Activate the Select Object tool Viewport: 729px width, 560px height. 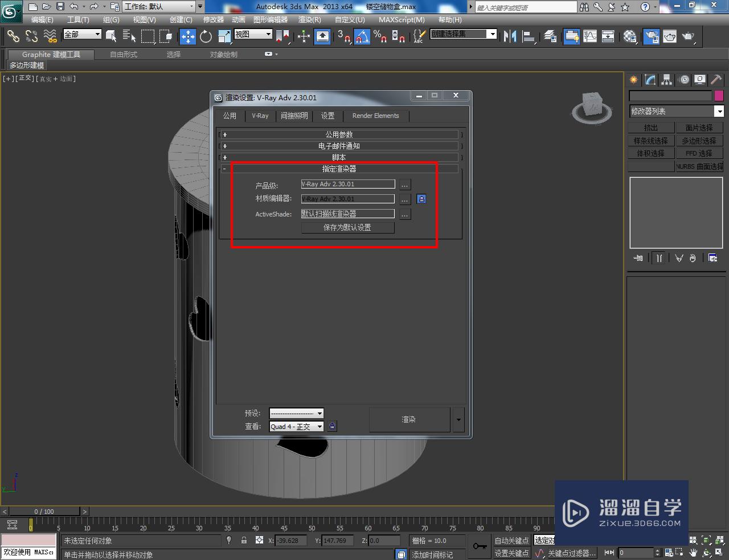pyautogui.click(x=111, y=36)
